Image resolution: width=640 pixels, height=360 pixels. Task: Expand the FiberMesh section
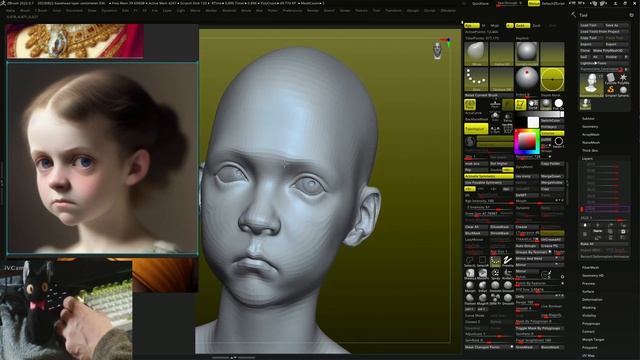591,267
